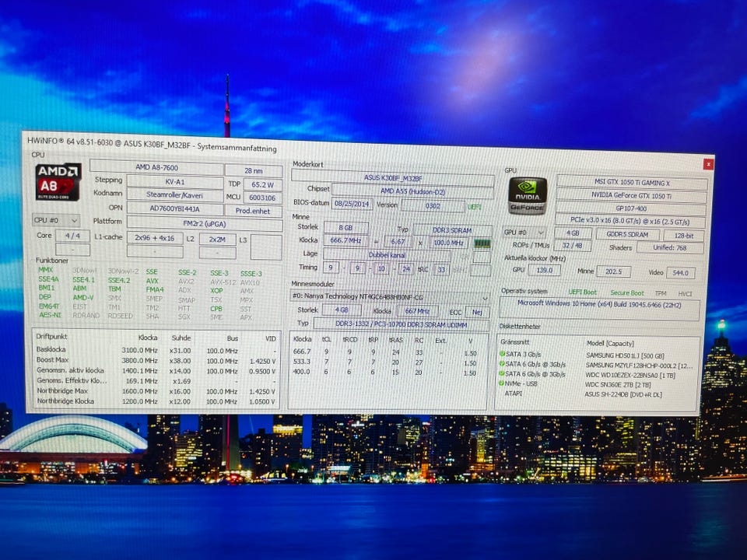Click the GDDR5 SDRAM memory type field

click(627, 234)
